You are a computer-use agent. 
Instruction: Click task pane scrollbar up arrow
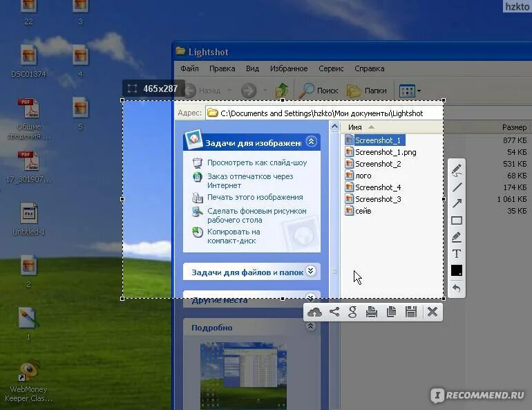[334, 127]
